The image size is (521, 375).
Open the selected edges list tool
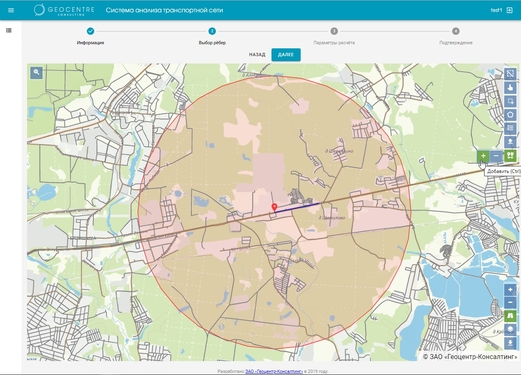point(510,128)
